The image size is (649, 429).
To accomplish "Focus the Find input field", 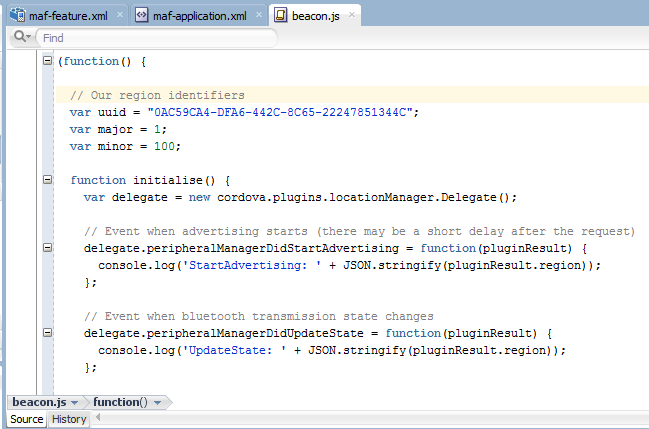I will 156,38.
